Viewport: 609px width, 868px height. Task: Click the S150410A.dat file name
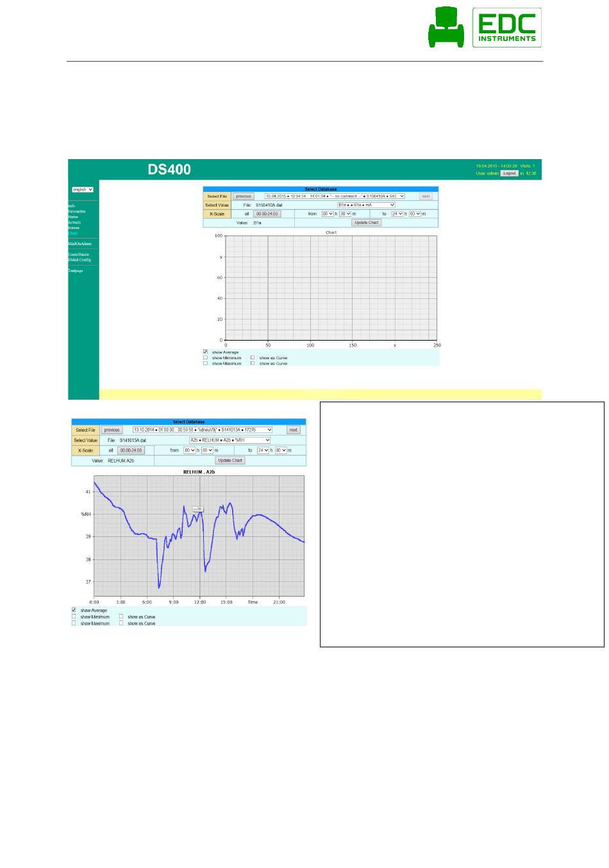(269, 205)
